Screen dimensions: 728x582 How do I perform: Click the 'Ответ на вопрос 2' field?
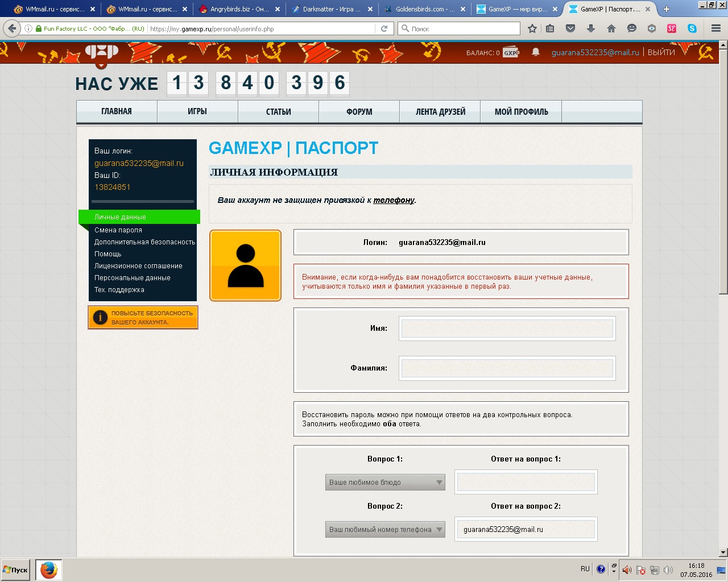[x=526, y=529]
